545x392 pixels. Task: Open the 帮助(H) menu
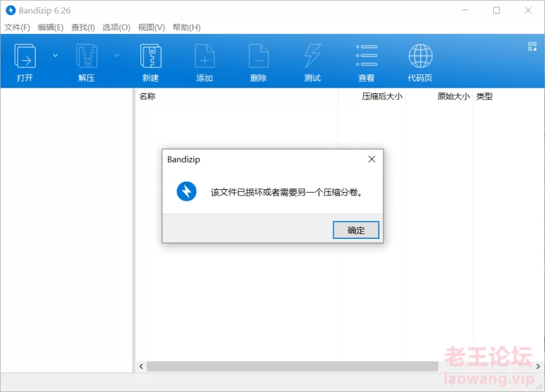coord(187,27)
